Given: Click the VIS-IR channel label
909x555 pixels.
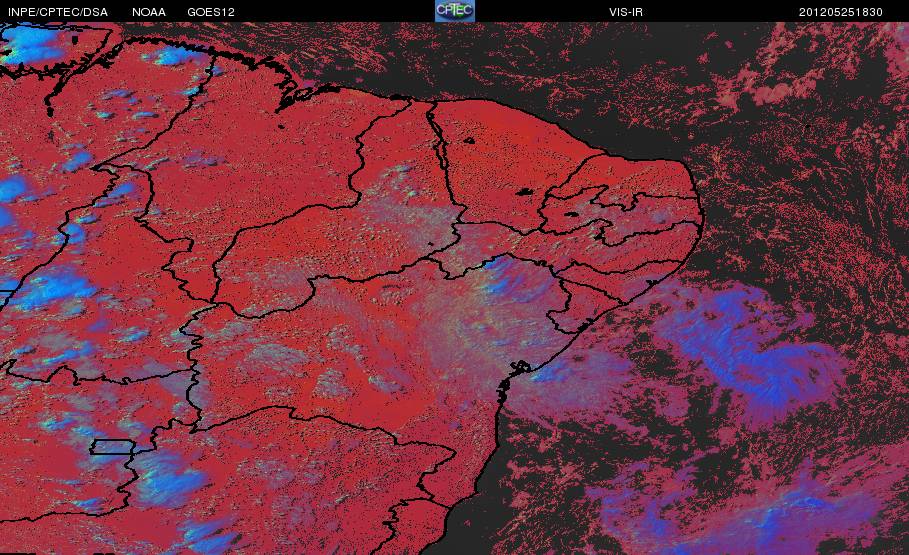Looking at the screenshot, I should coord(626,12).
